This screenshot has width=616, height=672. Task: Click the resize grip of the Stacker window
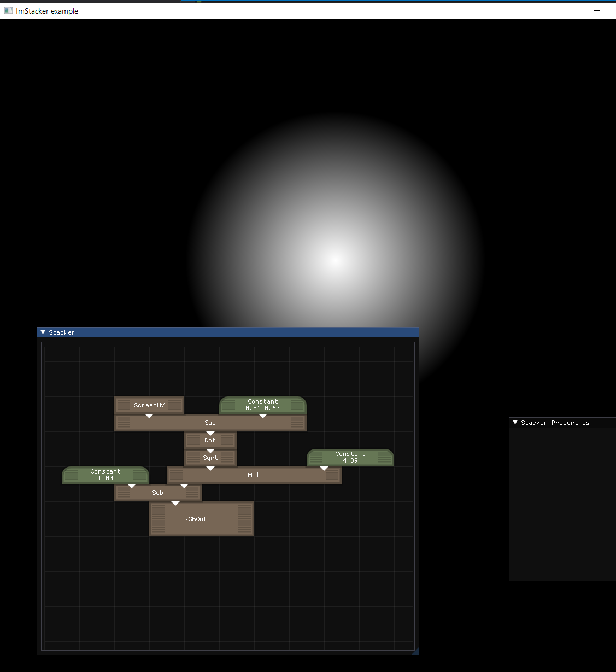(x=415, y=651)
